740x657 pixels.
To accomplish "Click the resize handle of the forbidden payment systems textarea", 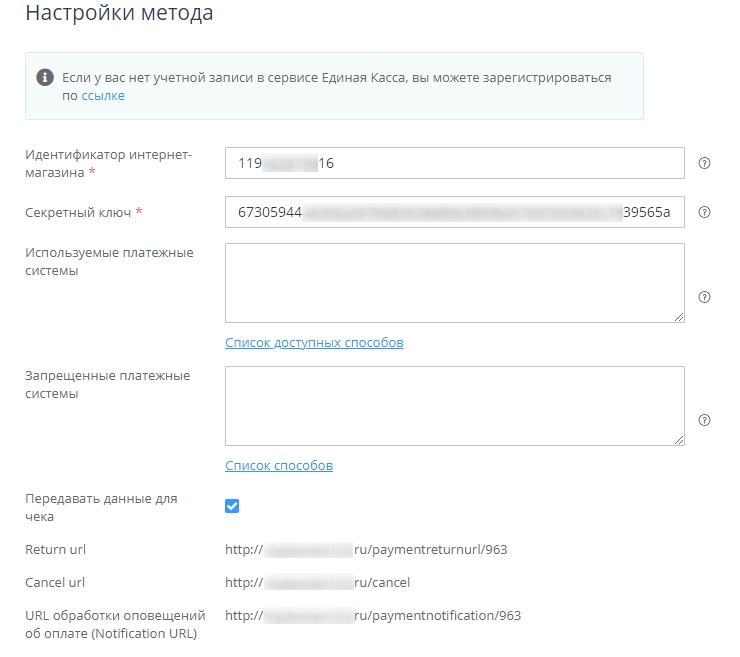I will [x=679, y=440].
